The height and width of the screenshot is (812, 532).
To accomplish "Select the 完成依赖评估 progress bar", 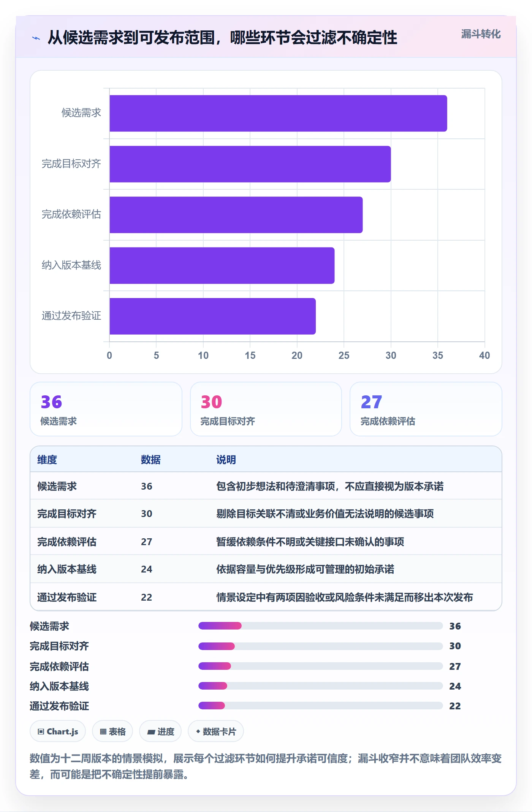I will pos(320,666).
